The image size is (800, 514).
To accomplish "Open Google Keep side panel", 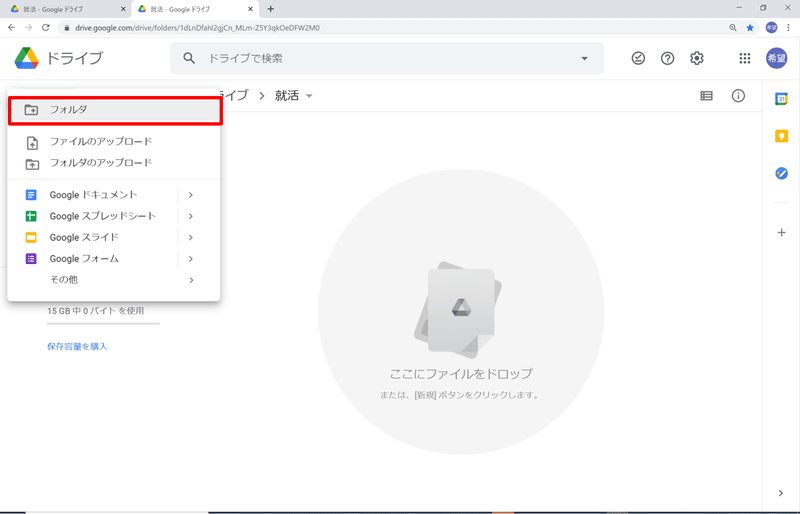I will tap(781, 136).
